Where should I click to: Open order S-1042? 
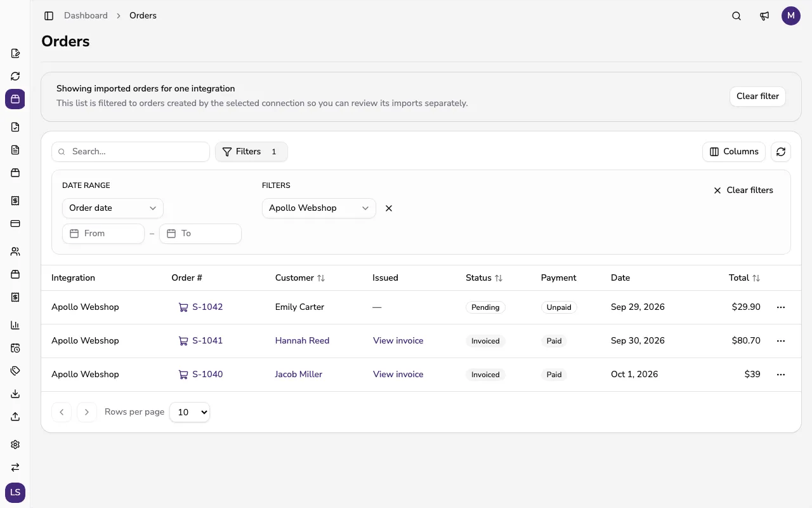pos(201,307)
